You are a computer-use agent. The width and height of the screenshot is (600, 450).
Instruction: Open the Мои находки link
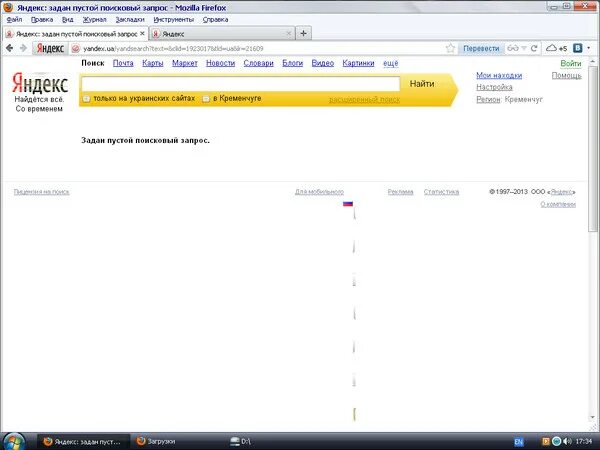click(x=499, y=75)
